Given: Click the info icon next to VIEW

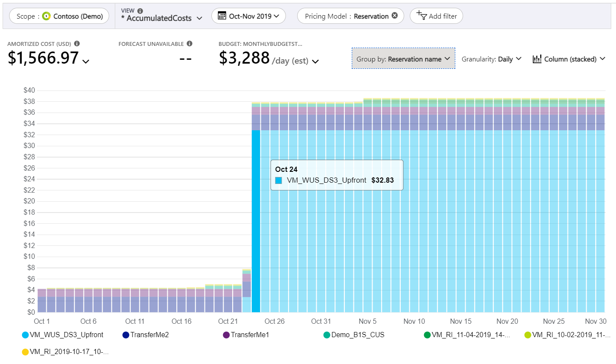Looking at the screenshot, I should click(140, 11).
